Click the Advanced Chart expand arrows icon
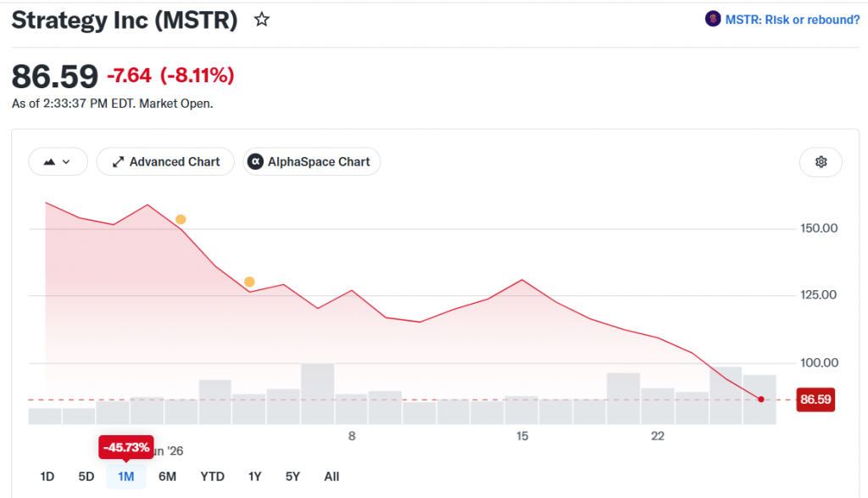 point(118,162)
